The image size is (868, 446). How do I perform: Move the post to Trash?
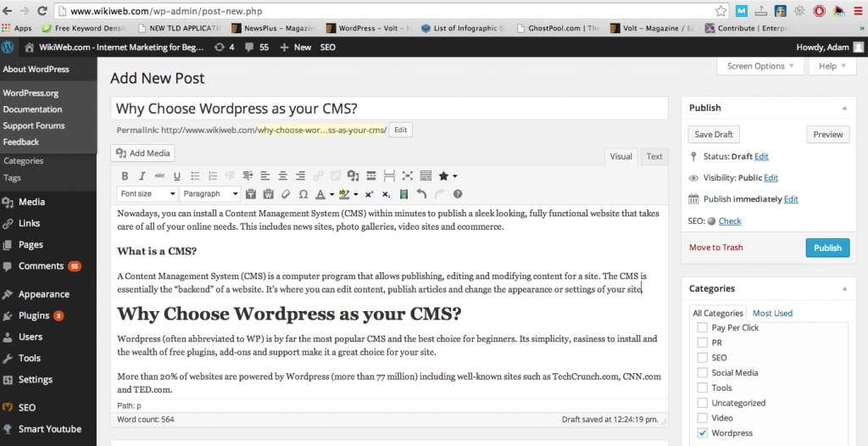pyautogui.click(x=715, y=248)
